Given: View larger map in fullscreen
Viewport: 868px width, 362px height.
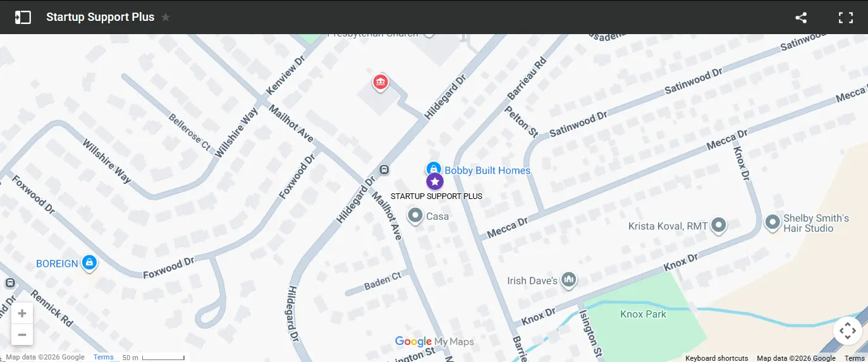Looking at the screenshot, I should click(x=846, y=18).
